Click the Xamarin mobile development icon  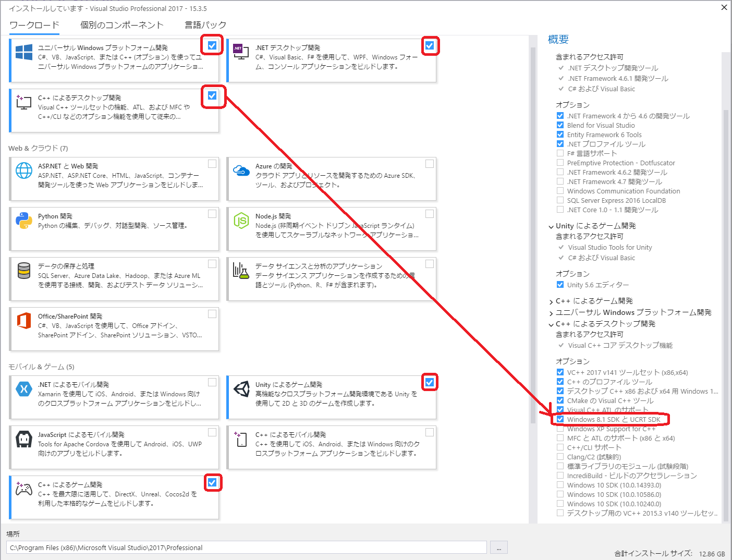click(x=24, y=389)
